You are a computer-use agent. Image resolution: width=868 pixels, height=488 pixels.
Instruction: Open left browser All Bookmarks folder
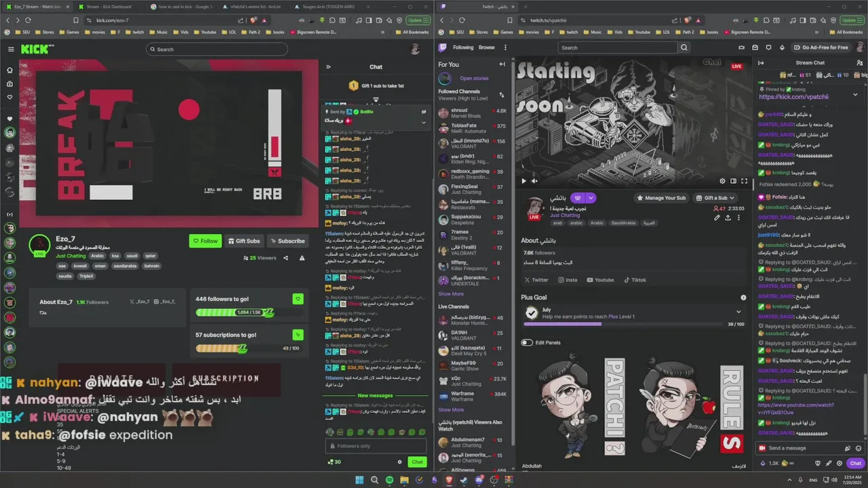pos(412,32)
